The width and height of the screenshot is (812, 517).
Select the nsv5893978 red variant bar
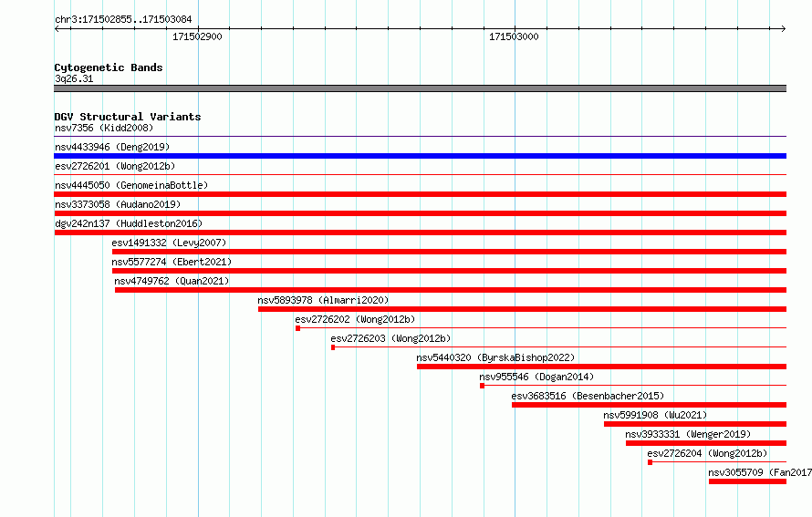tap(522, 309)
